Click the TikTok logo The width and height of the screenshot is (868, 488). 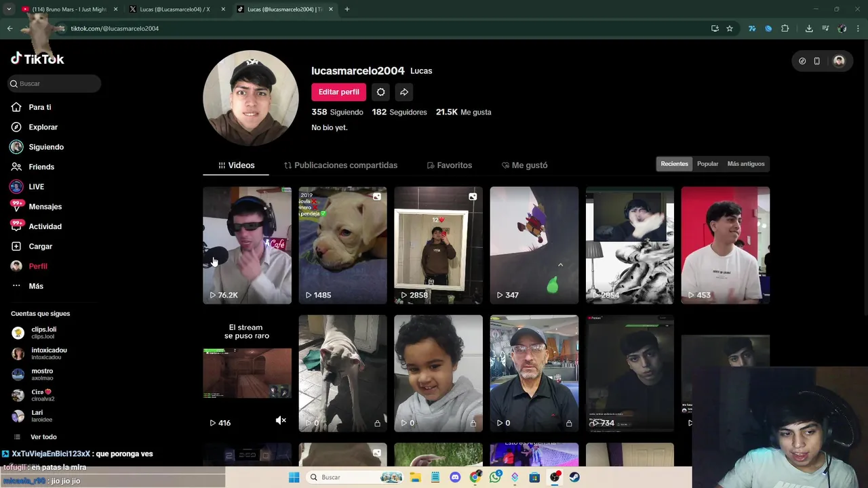pos(37,58)
